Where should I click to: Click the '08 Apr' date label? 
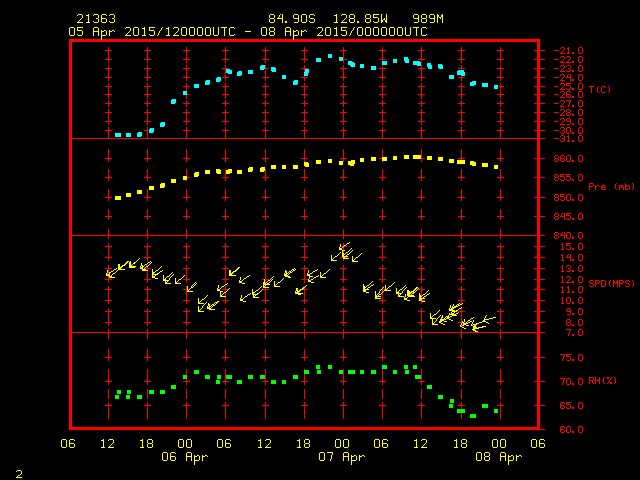(498, 457)
